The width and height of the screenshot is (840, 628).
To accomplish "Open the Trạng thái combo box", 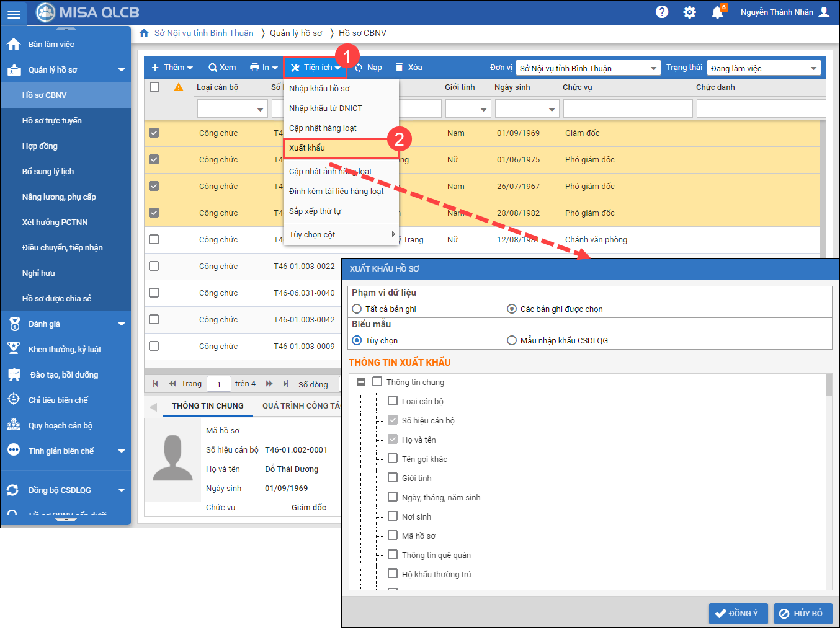I will tap(813, 68).
